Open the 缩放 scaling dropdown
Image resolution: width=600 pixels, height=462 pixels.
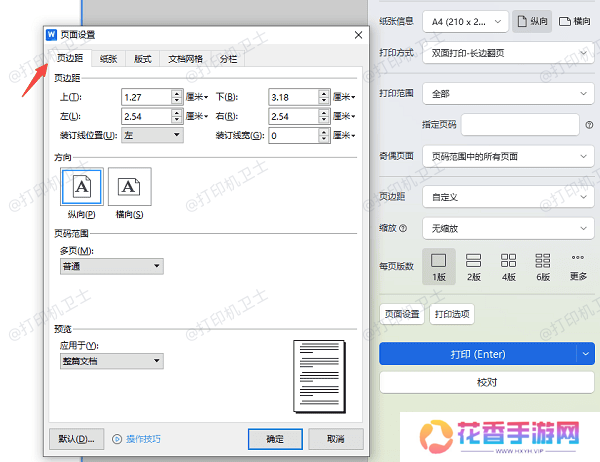point(508,229)
